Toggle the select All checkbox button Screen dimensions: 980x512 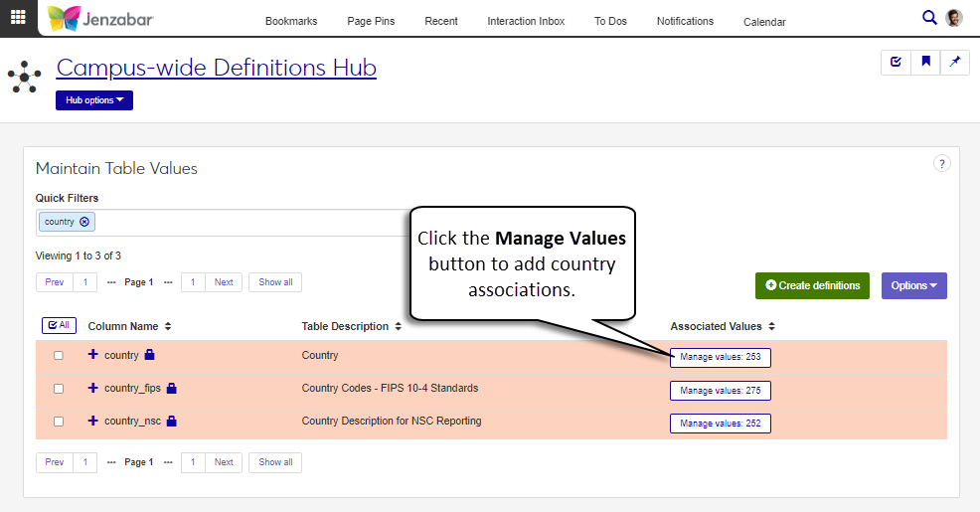[58, 325]
